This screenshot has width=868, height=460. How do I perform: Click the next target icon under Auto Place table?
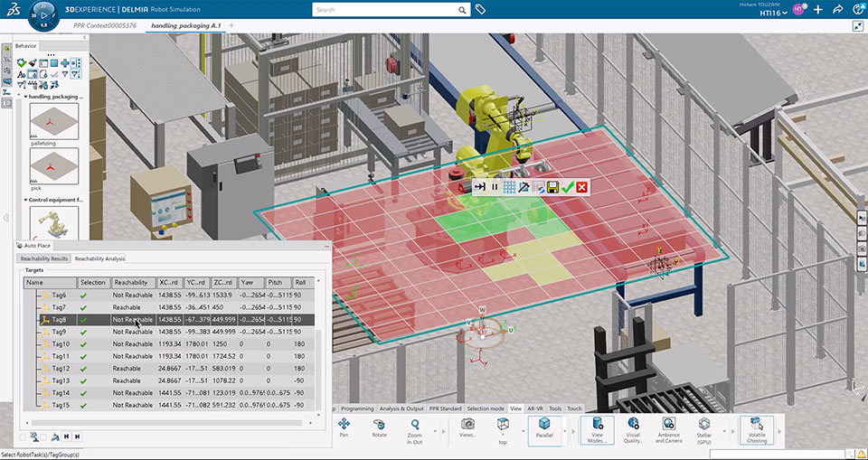point(78,437)
